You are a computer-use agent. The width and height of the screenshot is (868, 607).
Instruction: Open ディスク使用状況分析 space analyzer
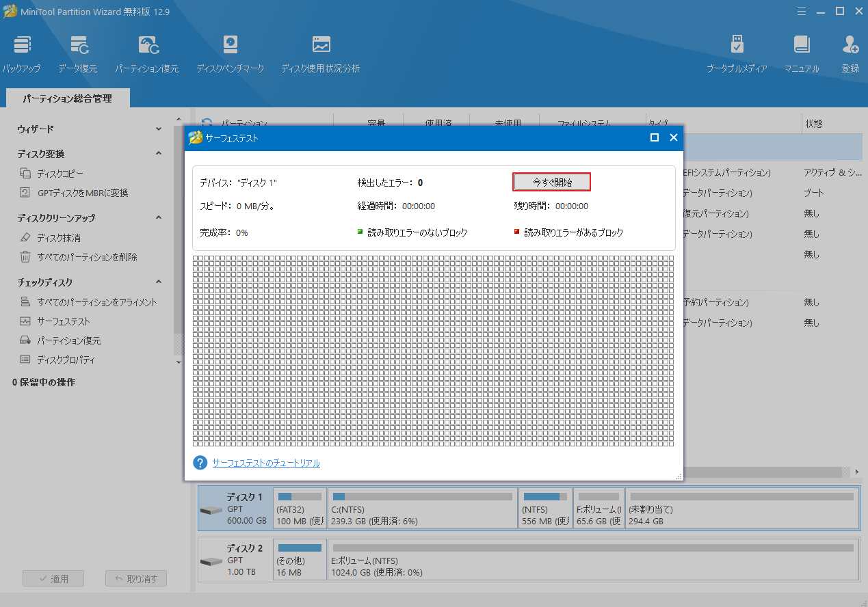tap(321, 55)
